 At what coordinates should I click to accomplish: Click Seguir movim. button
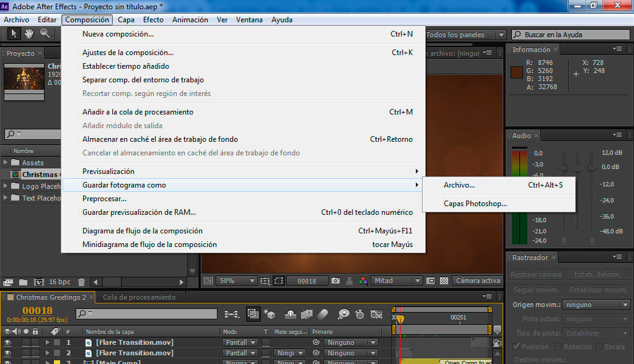coord(535,290)
